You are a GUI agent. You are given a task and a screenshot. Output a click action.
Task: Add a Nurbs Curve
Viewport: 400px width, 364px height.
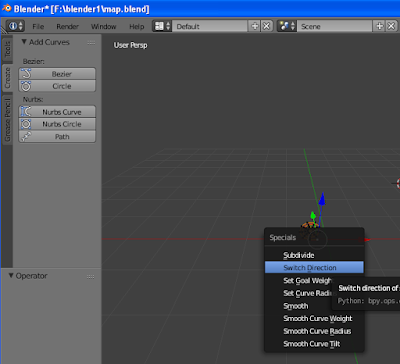(x=57, y=112)
